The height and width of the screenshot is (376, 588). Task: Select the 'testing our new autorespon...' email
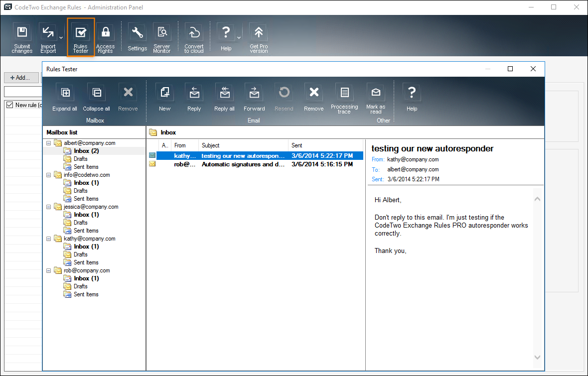point(256,155)
